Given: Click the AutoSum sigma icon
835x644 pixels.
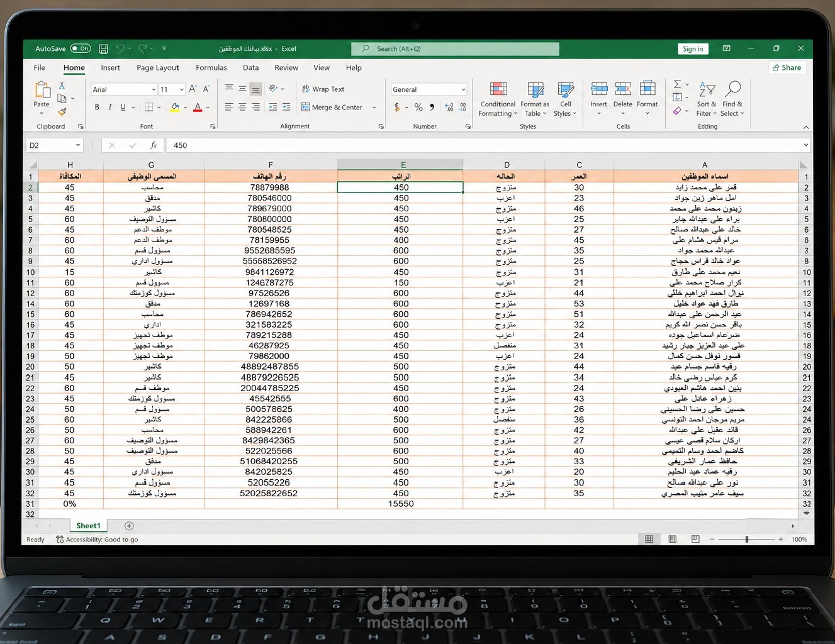Looking at the screenshot, I should click(x=677, y=84).
